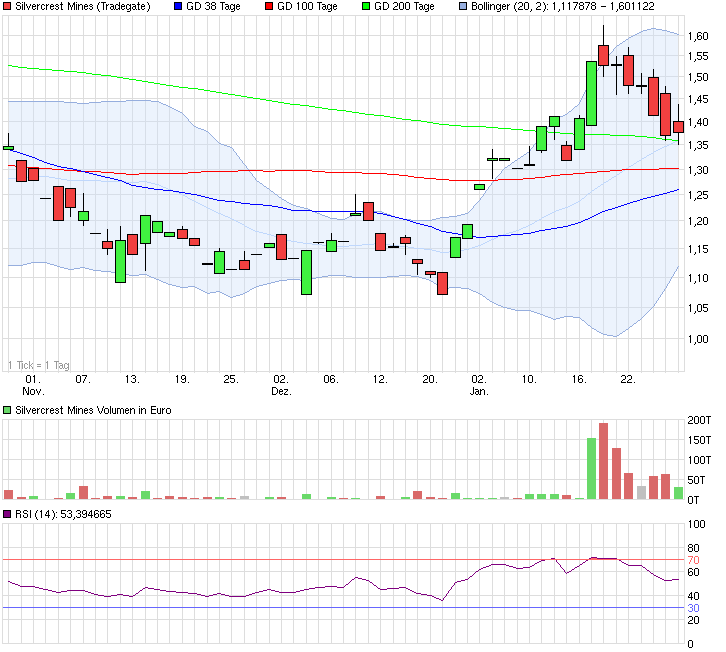The image size is (726, 652).
Task: Click the blue GD 38 Tage legend swatch
Action: point(178,6)
